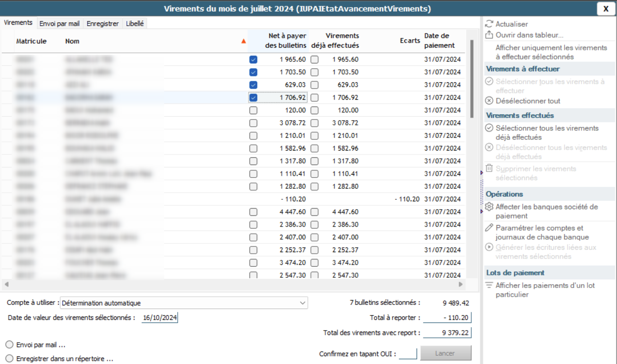
Task: Click the Désélectionner tout circle-x icon
Action: pyautogui.click(x=489, y=101)
